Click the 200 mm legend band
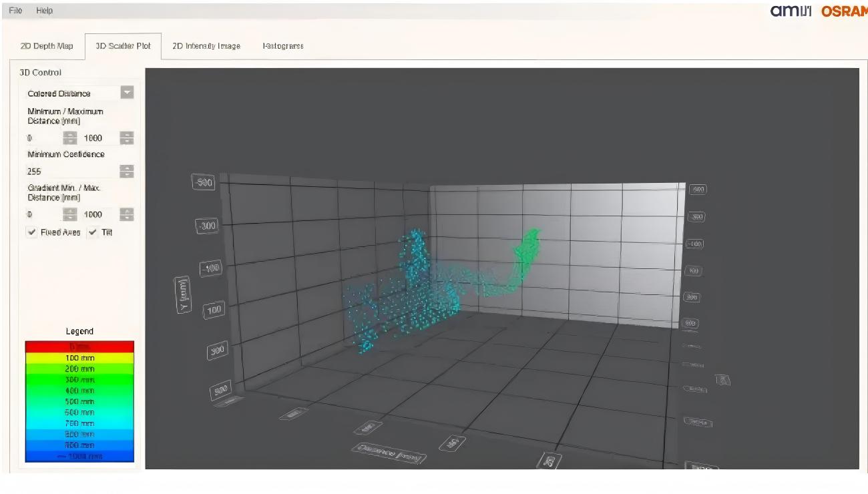868x494 pixels. point(79,368)
